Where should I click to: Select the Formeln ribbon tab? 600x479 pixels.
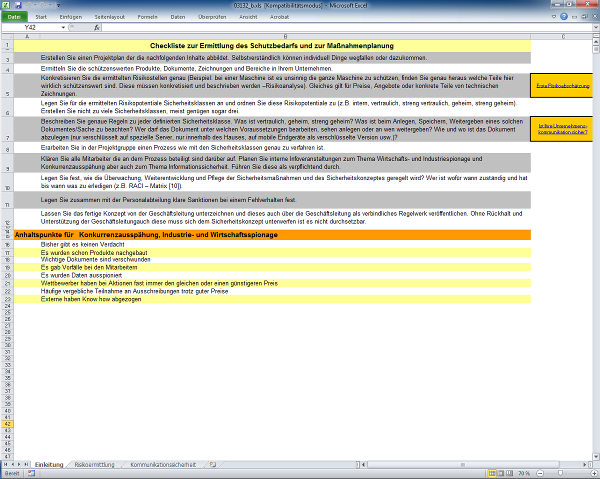[148, 17]
